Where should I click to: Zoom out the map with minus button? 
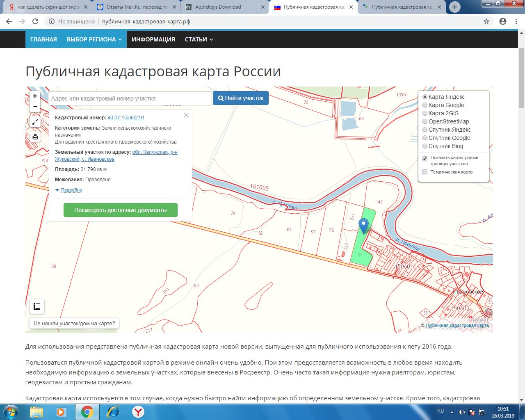click(35, 107)
